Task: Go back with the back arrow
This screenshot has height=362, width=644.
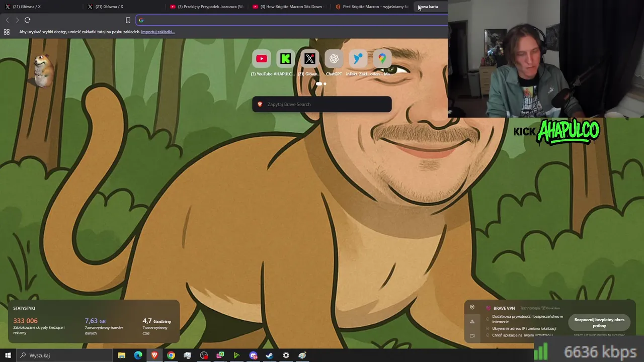Action: 7,20
